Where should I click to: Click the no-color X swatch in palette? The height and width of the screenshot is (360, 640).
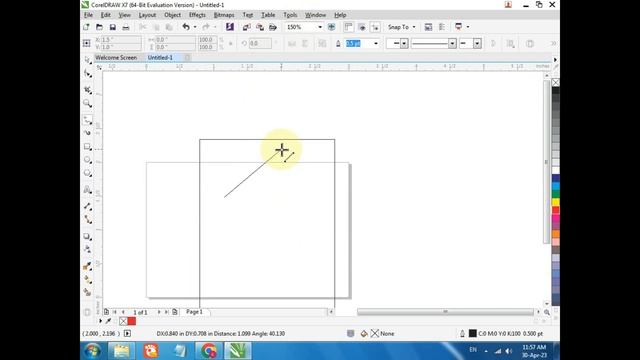click(556, 82)
